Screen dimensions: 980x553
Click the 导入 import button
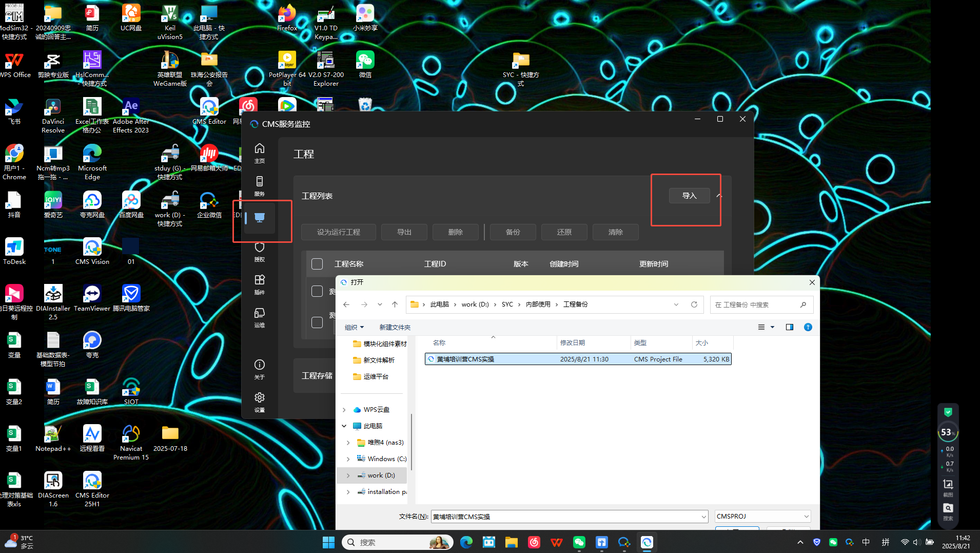click(x=689, y=196)
